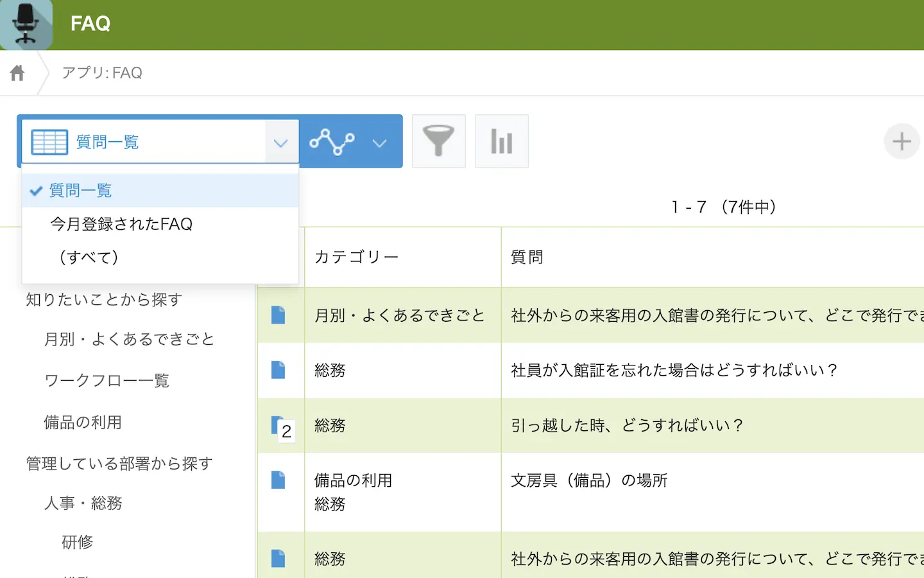Open the filter funnel icon
Image resolution: width=924 pixels, height=578 pixels.
[x=438, y=141]
